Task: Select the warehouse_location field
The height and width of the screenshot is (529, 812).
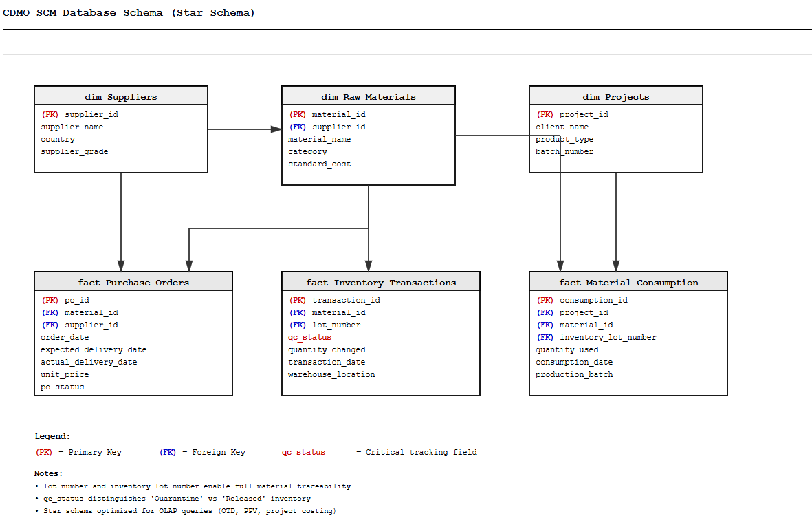Action: [x=331, y=375]
